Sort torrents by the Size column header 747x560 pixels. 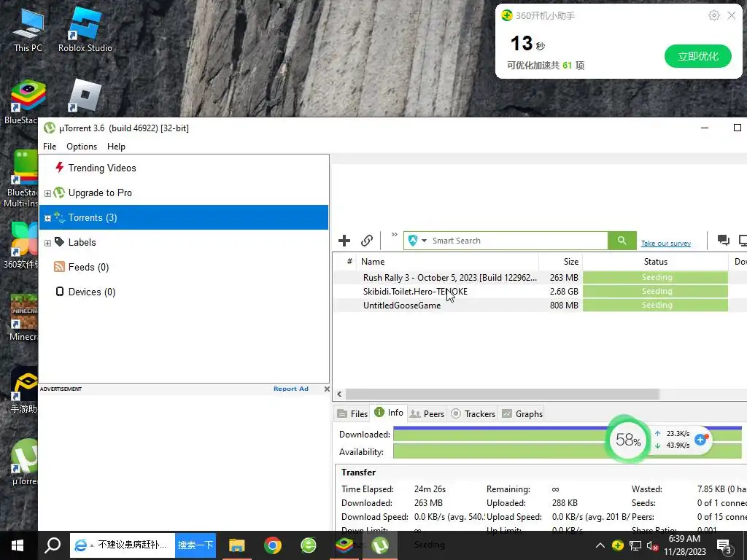[561, 262]
